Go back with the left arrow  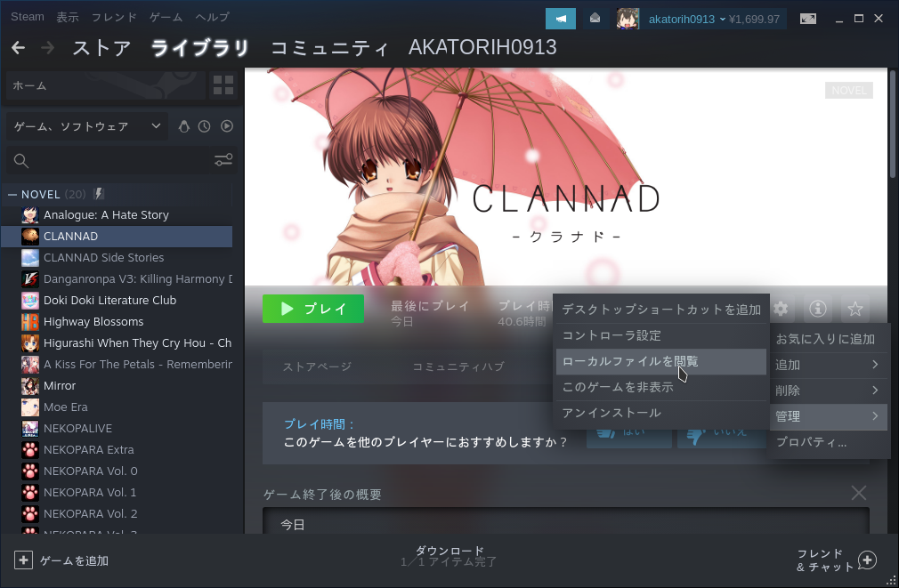pos(19,47)
